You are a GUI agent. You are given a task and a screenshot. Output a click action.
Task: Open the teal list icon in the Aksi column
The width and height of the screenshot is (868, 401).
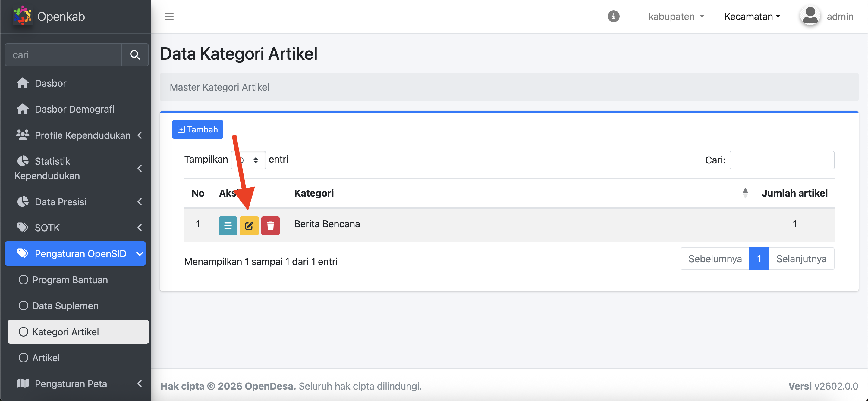coord(228,225)
